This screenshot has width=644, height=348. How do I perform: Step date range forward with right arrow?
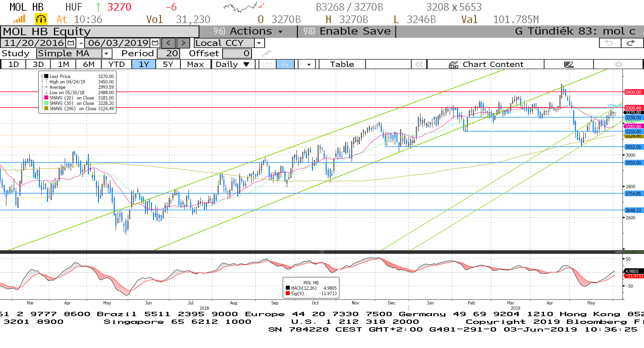[x=183, y=43]
